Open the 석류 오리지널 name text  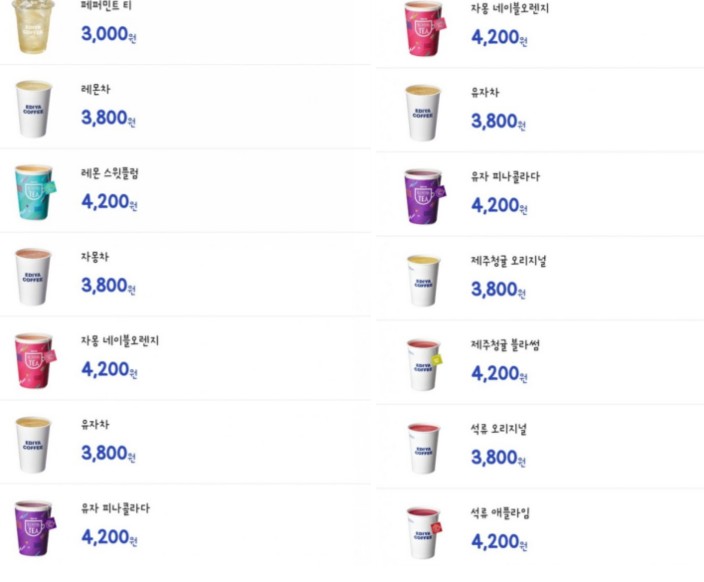pyautogui.click(x=499, y=429)
